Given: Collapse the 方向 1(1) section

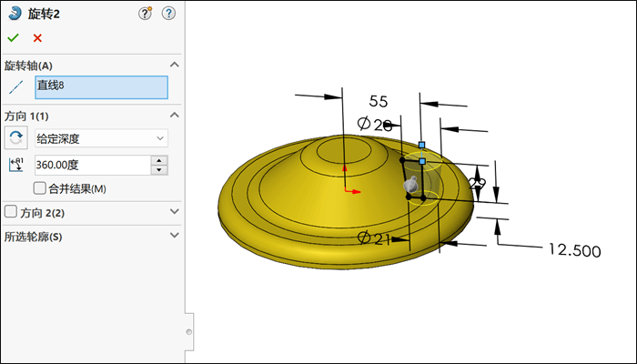Looking at the screenshot, I should coord(175,115).
